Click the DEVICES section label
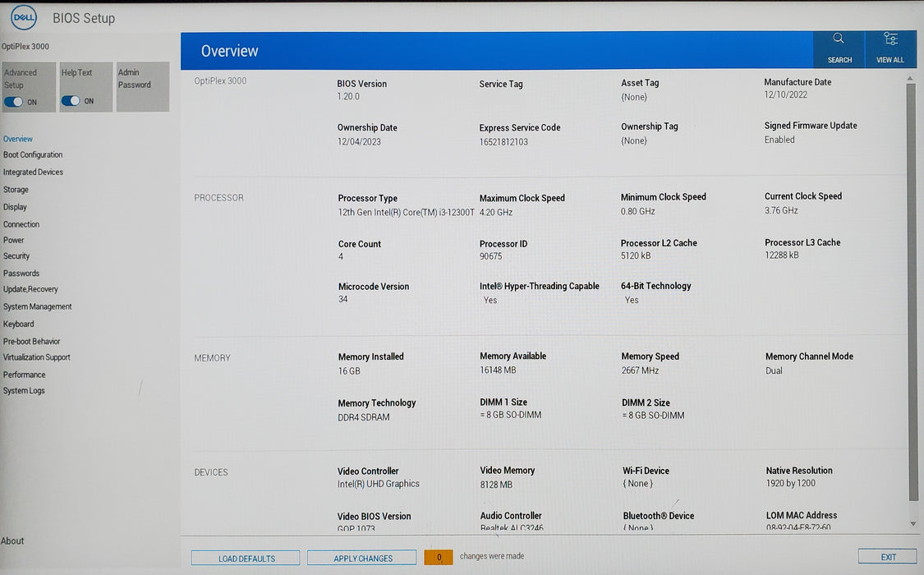The image size is (924, 575). [x=211, y=472]
